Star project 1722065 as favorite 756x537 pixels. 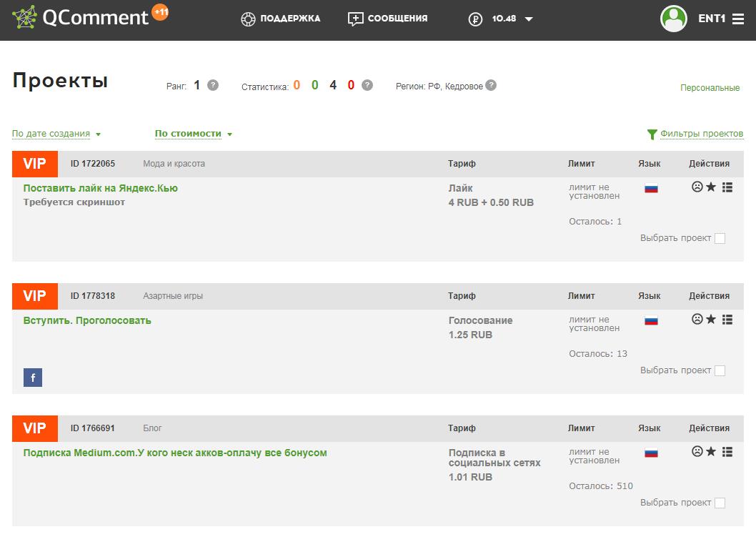(711, 187)
